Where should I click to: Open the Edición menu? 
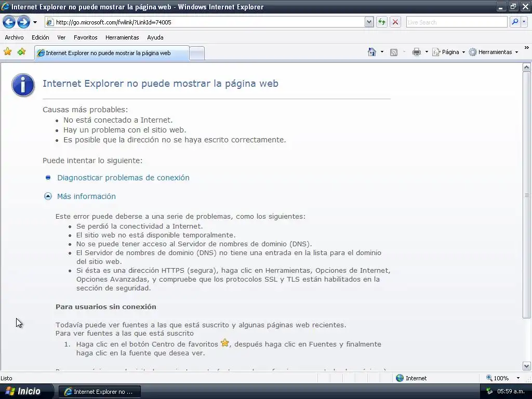click(41, 37)
